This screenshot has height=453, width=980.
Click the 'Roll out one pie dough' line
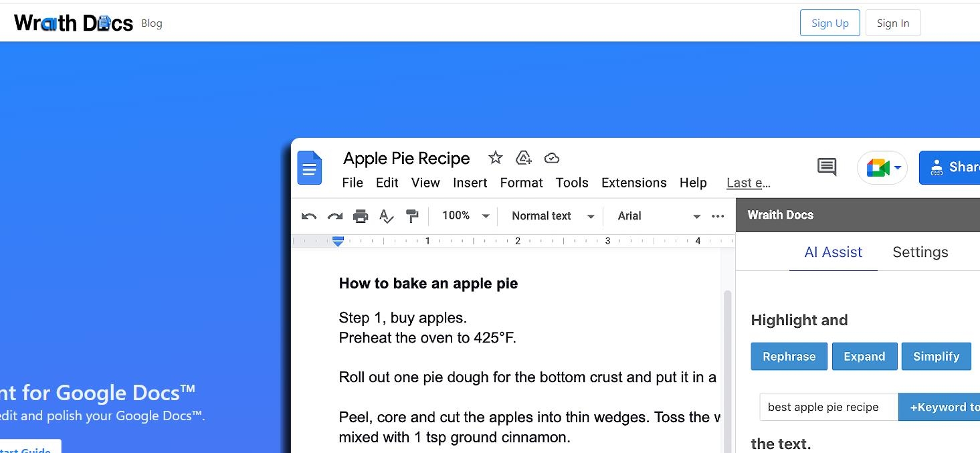[528, 377]
